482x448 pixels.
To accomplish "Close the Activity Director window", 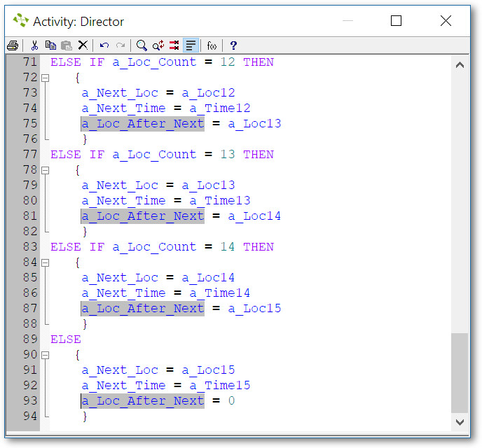I will tap(446, 21).
